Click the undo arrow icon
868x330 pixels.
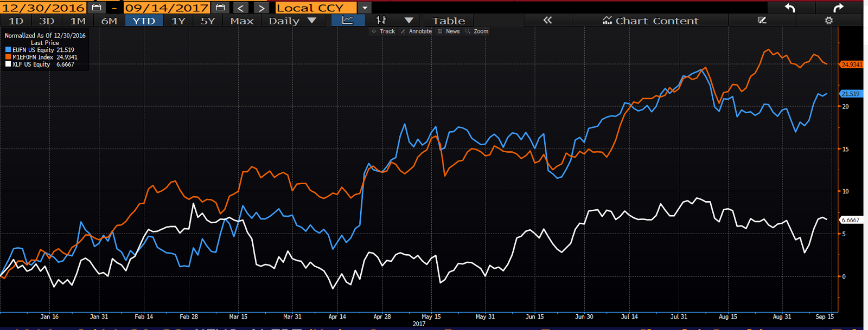(x=790, y=8)
